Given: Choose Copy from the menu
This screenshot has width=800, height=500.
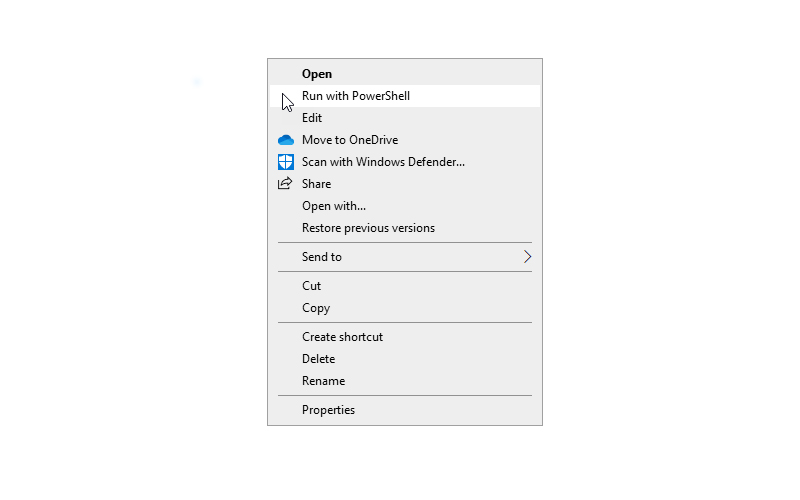Looking at the screenshot, I should (x=316, y=308).
